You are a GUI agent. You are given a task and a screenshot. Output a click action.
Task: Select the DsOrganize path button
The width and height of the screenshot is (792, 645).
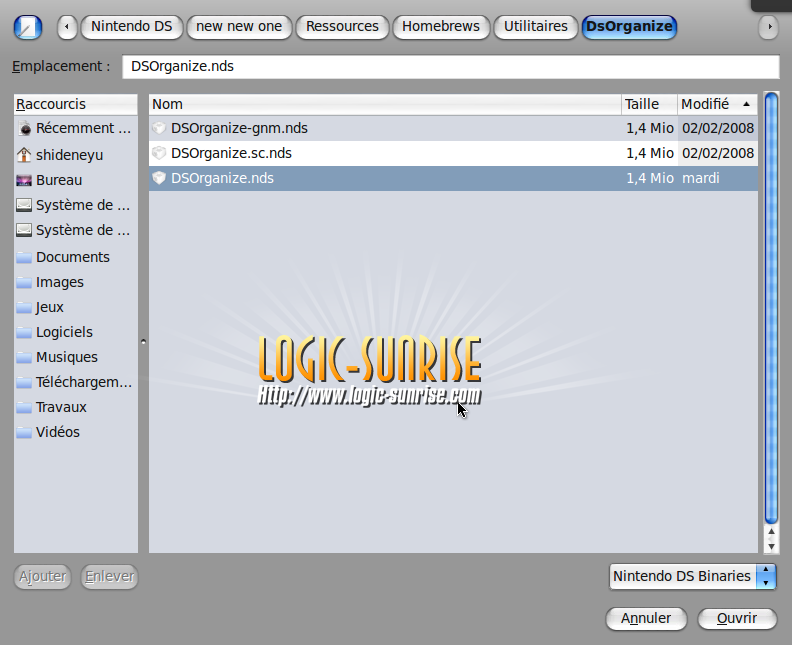(629, 26)
